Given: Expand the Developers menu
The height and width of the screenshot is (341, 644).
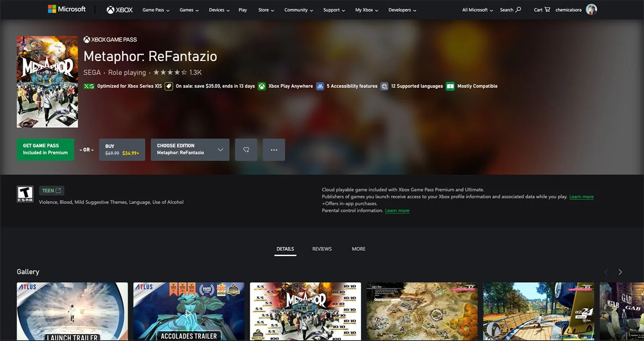Looking at the screenshot, I should point(402,10).
